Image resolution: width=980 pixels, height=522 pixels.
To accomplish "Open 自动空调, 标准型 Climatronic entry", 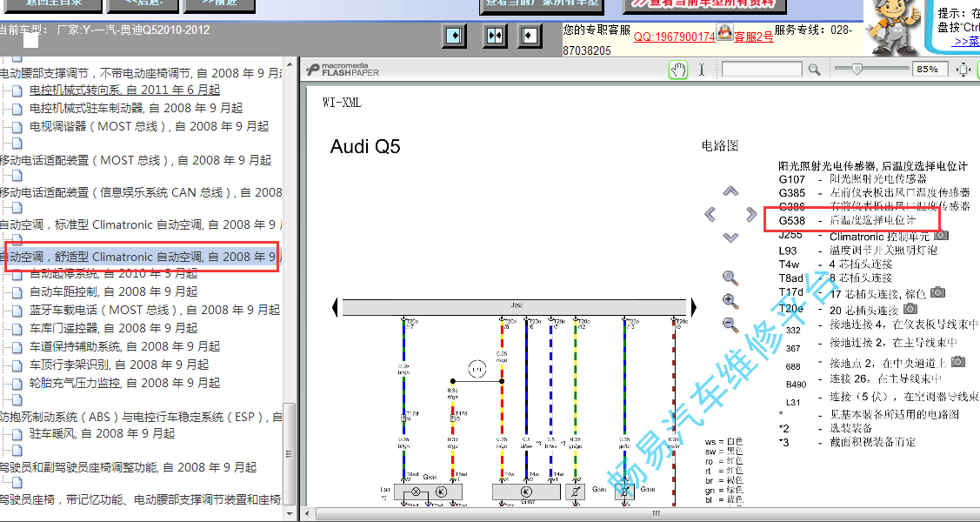I will [x=141, y=224].
